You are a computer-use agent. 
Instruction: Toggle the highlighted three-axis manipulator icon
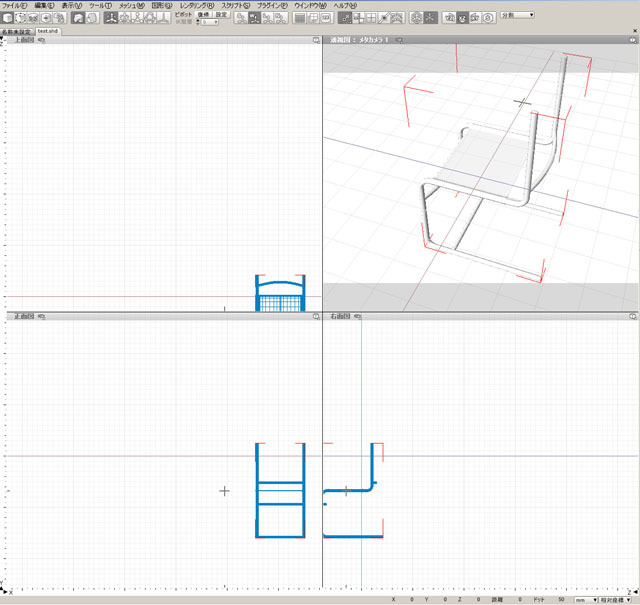pyautogui.click(x=111, y=18)
